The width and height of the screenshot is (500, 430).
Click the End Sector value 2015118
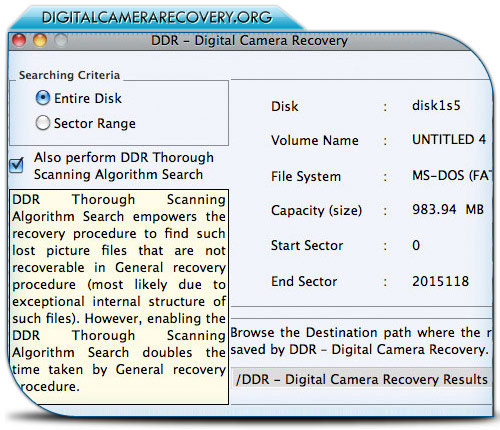pos(440,281)
